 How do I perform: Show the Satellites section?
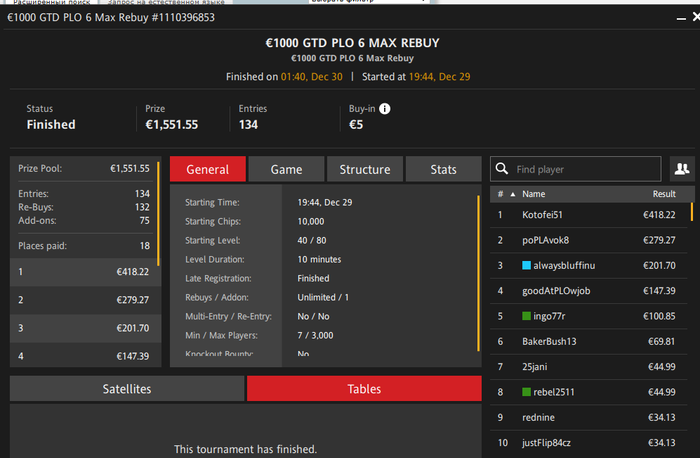pyautogui.click(x=127, y=388)
